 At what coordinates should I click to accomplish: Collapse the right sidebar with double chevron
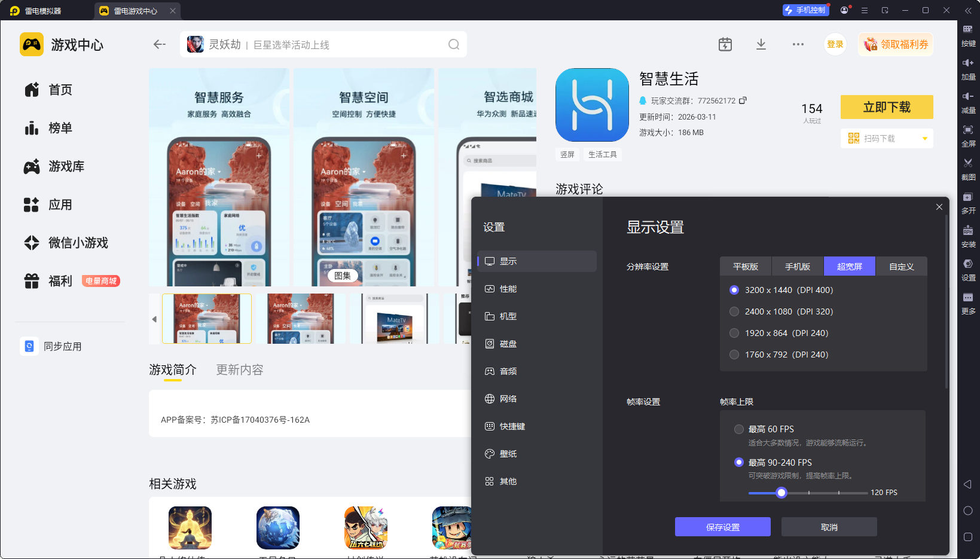coord(968,11)
